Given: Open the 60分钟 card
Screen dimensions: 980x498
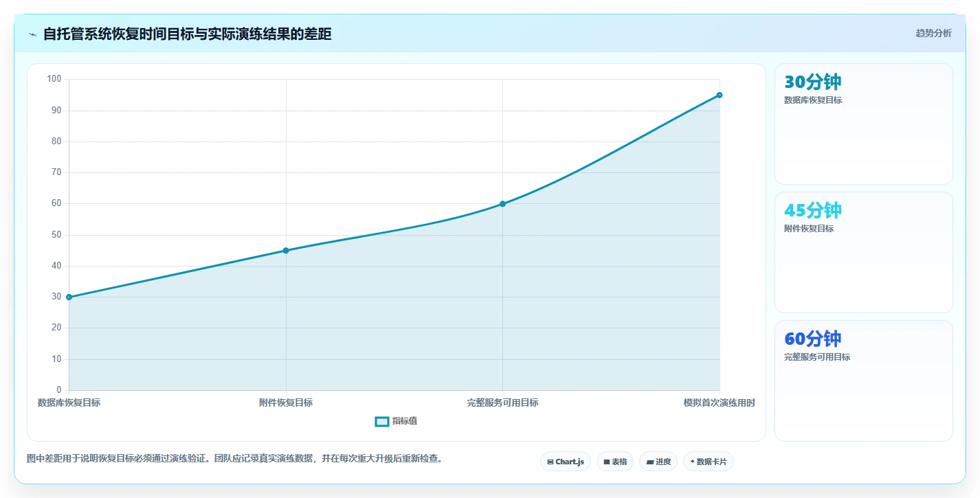Looking at the screenshot, I should click(864, 381).
